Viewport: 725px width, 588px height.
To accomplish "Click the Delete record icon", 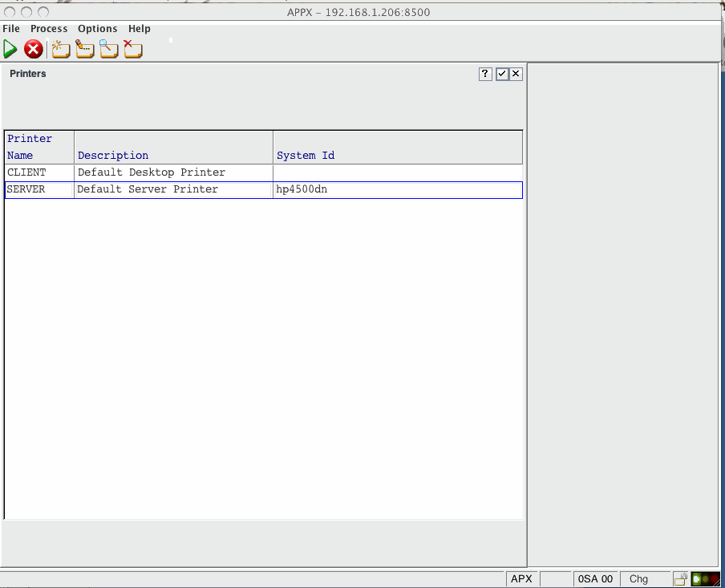I will (x=132, y=49).
